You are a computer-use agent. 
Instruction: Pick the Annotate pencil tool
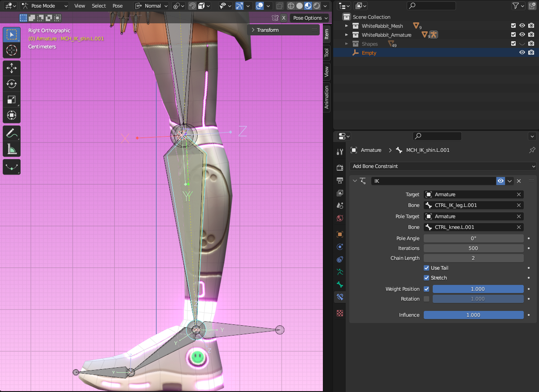pyautogui.click(x=12, y=133)
